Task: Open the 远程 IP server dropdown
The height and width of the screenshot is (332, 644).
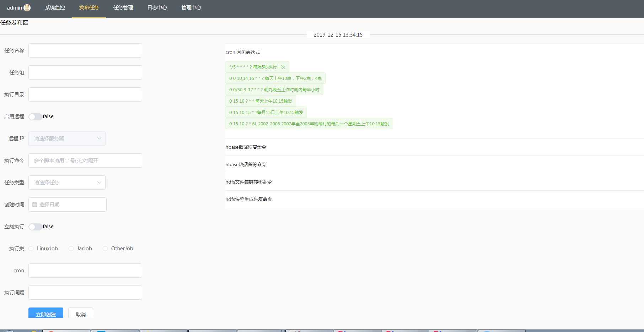Action: point(67,138)
